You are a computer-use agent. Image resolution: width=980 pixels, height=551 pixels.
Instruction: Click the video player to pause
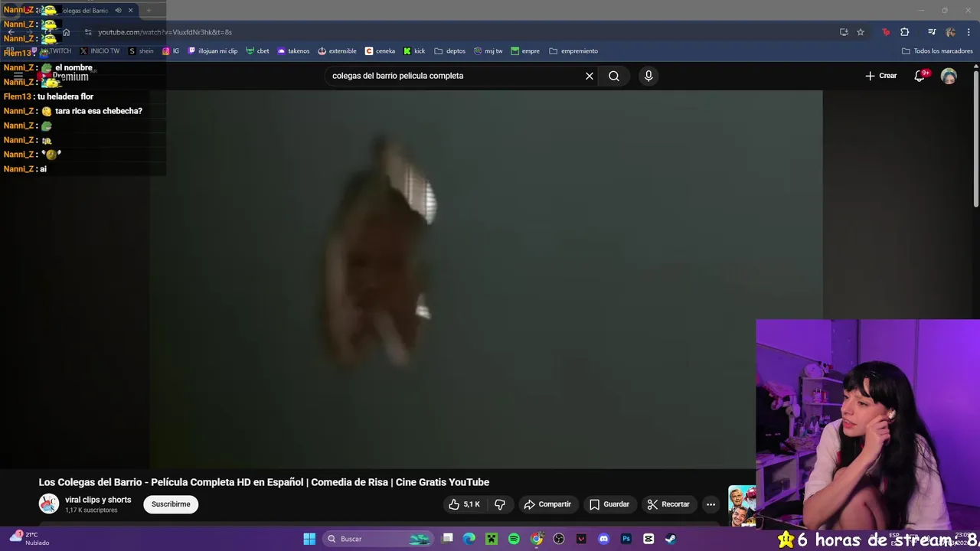point(486,279)
